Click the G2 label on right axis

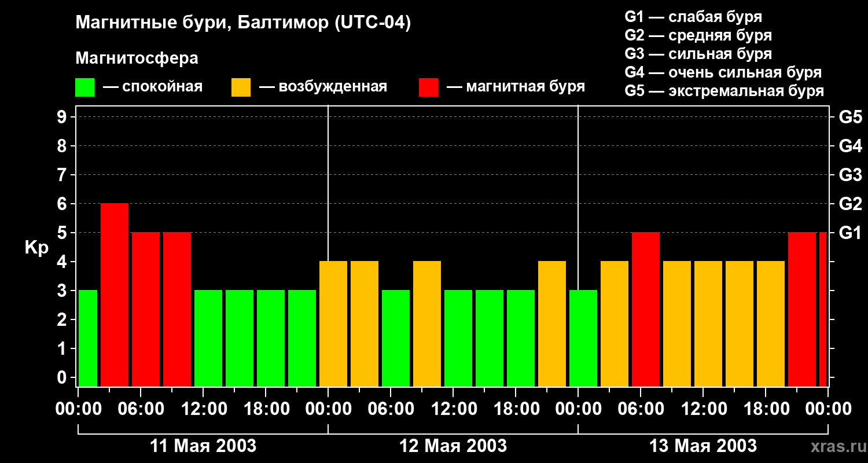click(x=850, y=204)
